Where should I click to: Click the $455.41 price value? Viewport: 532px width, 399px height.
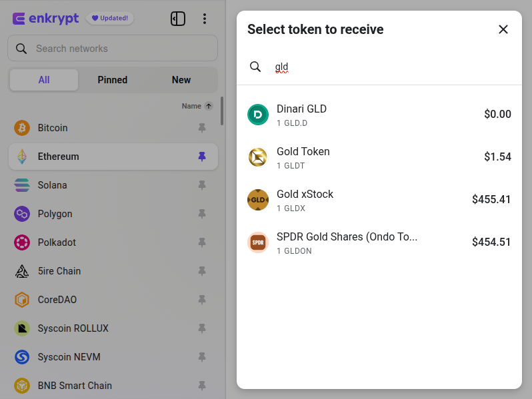(x=491, y=199)
